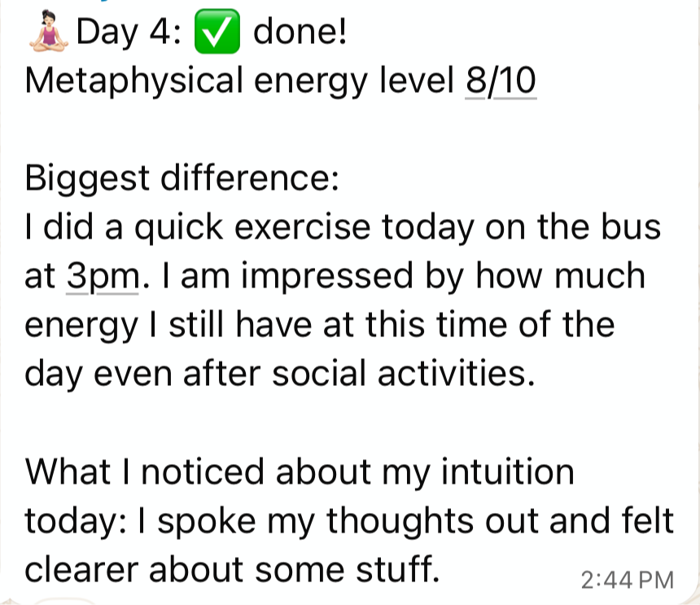Tap the underlined 8/10 link
700x605 pixels.
pyautogui.click(x=501, y=81)
